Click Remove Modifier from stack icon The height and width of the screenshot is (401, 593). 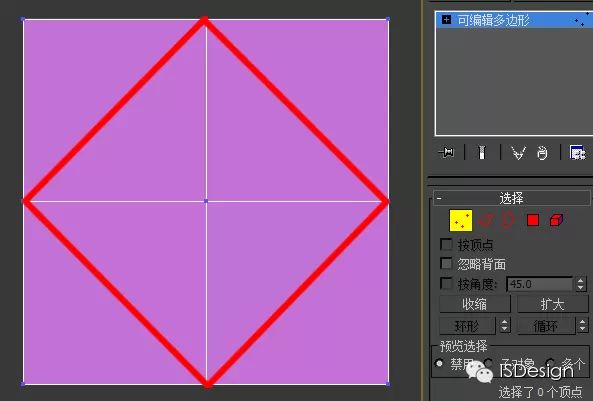(542, 153)
